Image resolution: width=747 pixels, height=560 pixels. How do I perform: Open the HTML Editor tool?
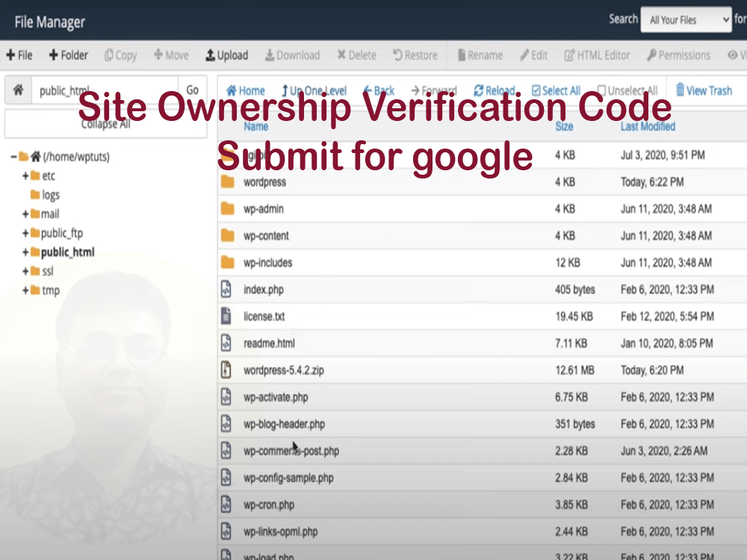coord(597,55)
